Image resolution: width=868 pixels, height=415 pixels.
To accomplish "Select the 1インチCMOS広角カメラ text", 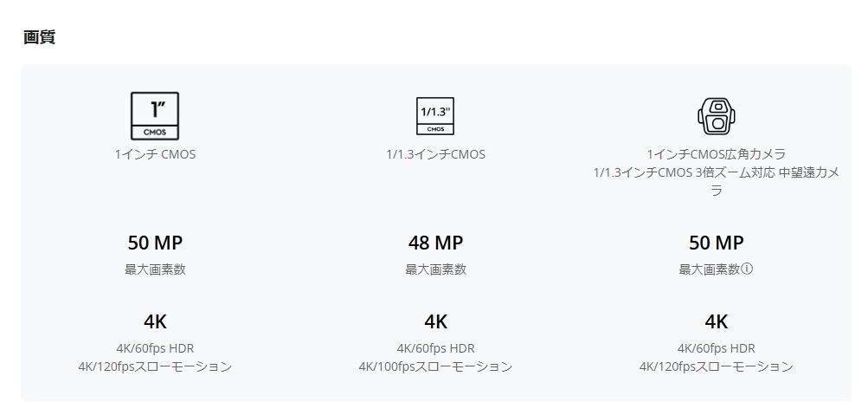I will click(716, 154).
